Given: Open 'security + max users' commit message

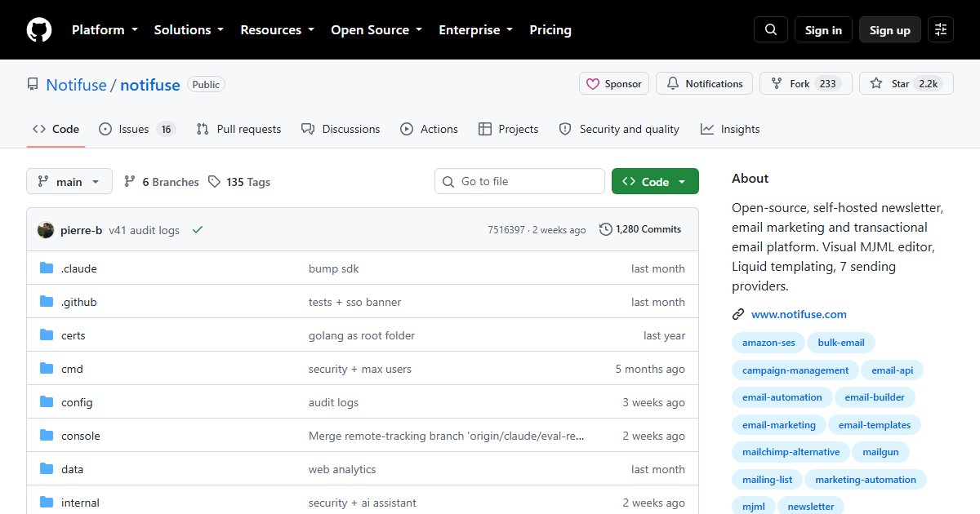Looking at the screenshot, I should tap(360, 369).
